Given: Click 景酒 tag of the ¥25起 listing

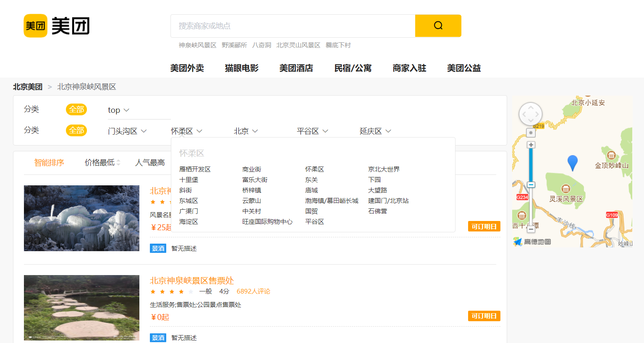Looking at the screenshot, I should (x=158, y=248).
